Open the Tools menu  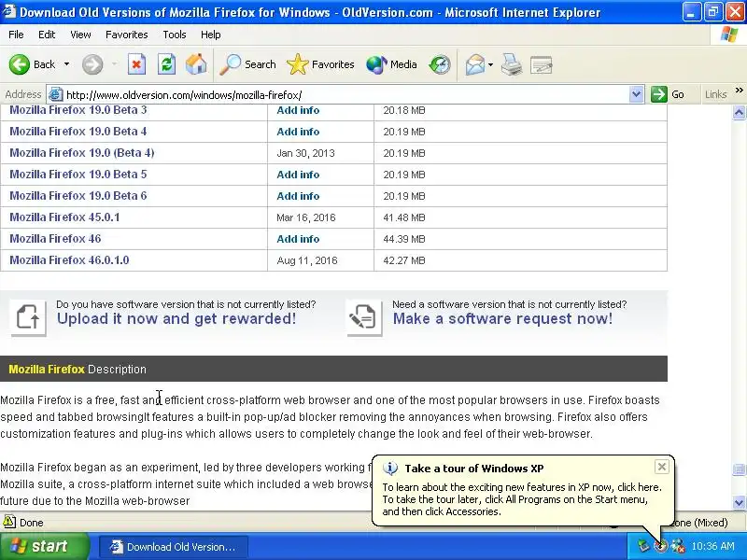175,35
